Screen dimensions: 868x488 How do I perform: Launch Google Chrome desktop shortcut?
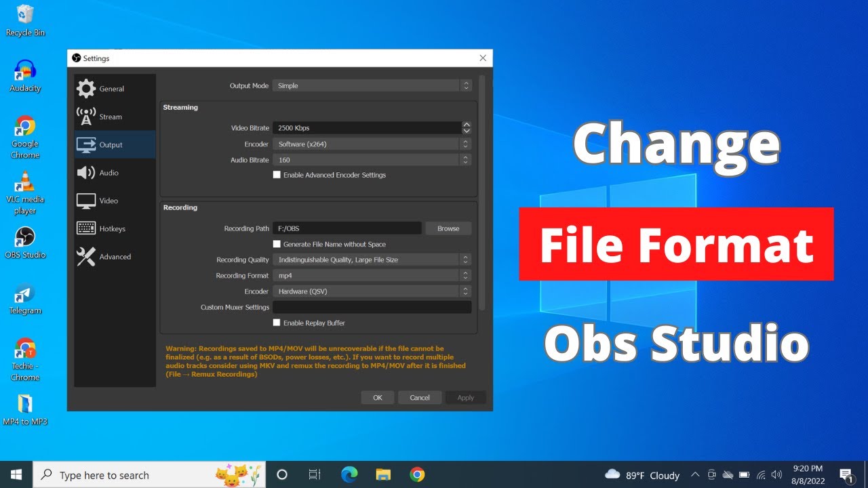pos(25,137)
